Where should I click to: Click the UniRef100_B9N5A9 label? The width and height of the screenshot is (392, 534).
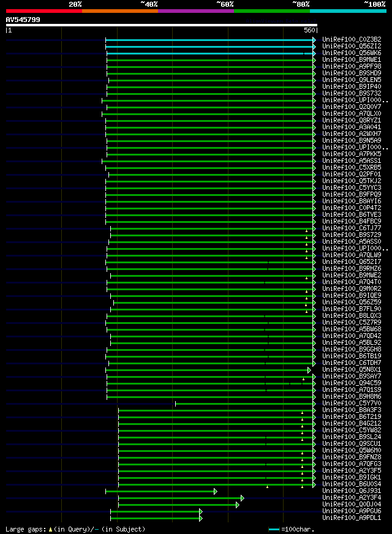352,141
